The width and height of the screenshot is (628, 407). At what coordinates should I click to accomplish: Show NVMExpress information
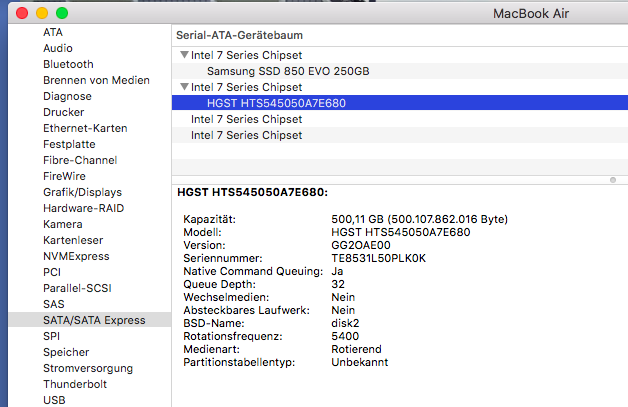(x=76, y=256)
